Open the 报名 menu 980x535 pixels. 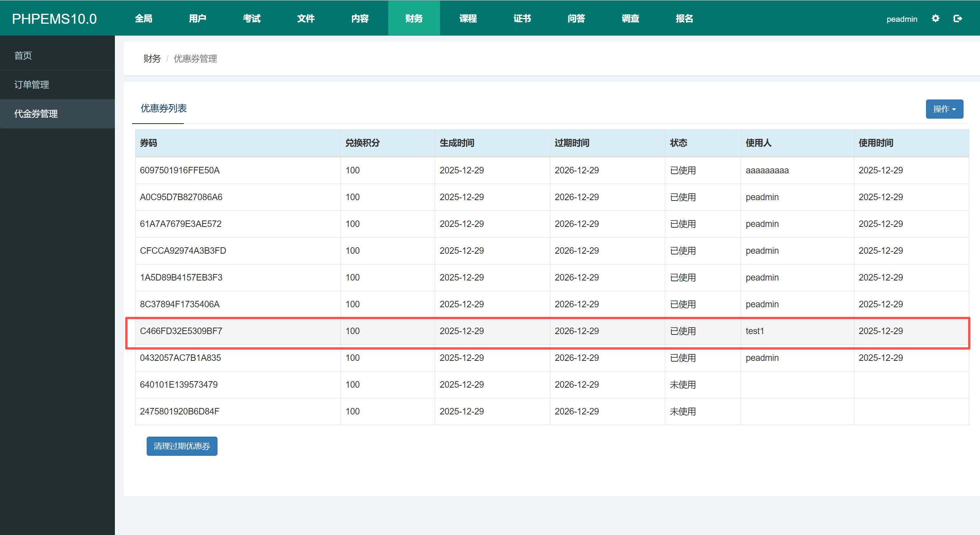pos(684,18)
